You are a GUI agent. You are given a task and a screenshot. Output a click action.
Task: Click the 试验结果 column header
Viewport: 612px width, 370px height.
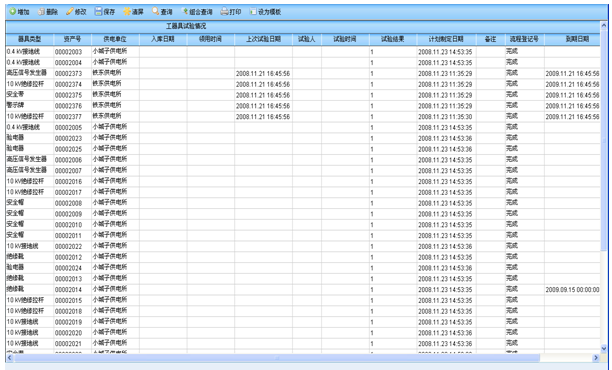(393, 39)
